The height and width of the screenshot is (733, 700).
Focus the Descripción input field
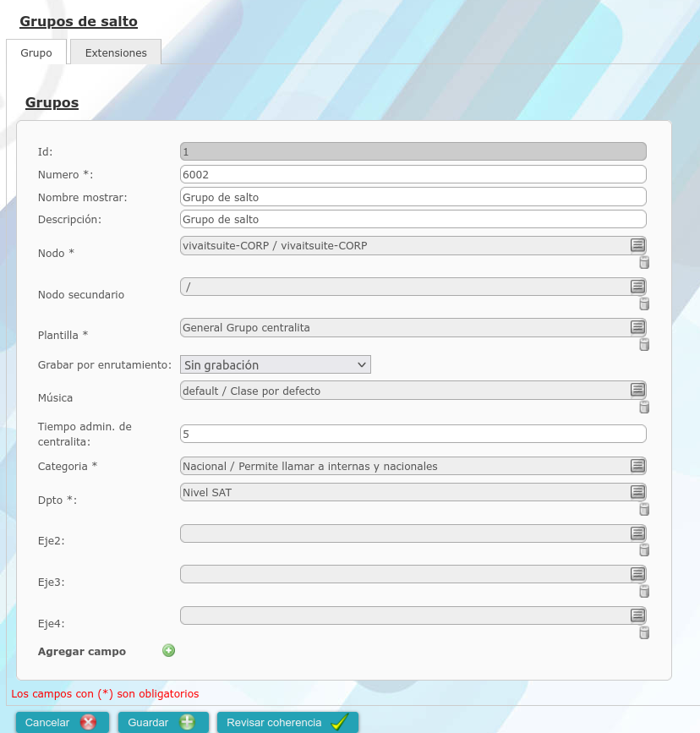[413, 219]
